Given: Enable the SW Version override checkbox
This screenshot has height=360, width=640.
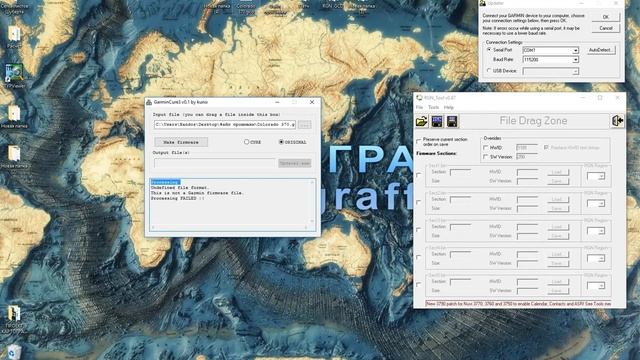Looking at the screenshot, I should [486, 157].
